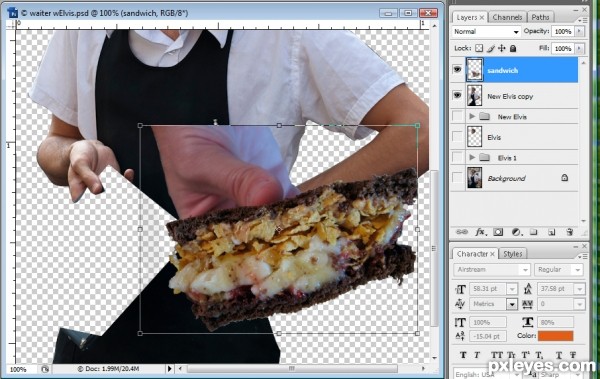Expand the New Elvis group

point(472,116)
